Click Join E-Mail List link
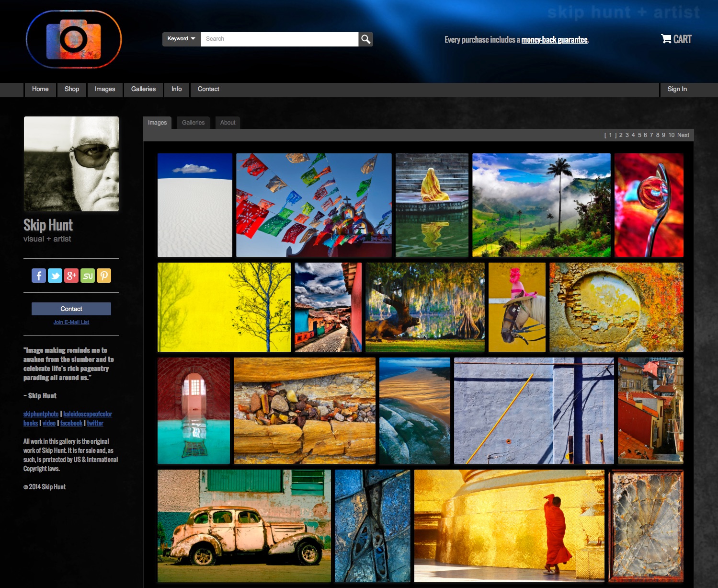The height and width of the screenshot is (588, 718). (71, 322)
